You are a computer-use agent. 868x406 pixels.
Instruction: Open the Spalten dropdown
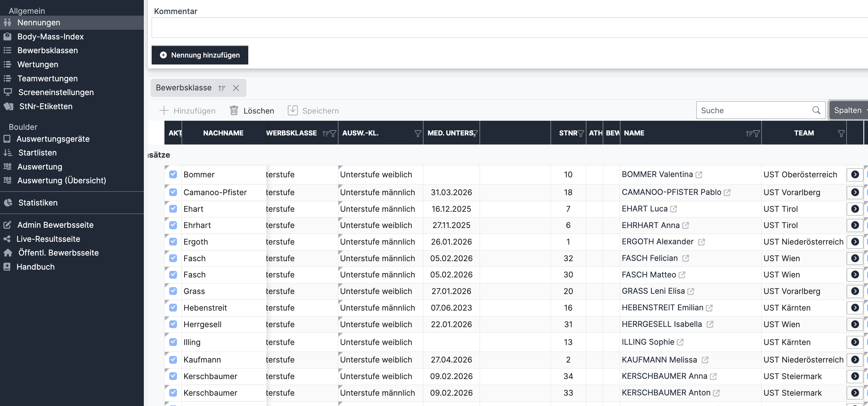[848, 110]
